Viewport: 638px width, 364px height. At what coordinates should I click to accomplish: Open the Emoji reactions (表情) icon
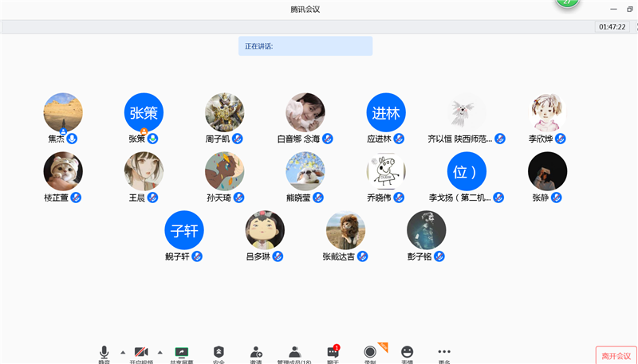click(x=407, y=352)
